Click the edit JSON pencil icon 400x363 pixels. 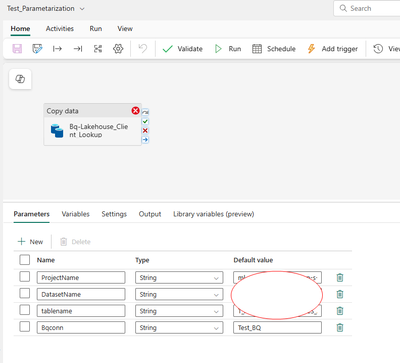pos(37,49)
